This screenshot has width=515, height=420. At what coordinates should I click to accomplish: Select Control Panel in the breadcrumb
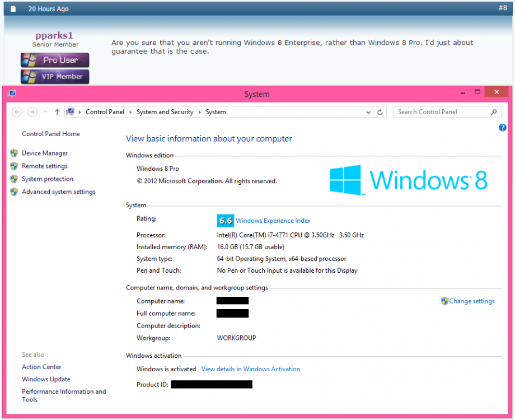(105, 112)
